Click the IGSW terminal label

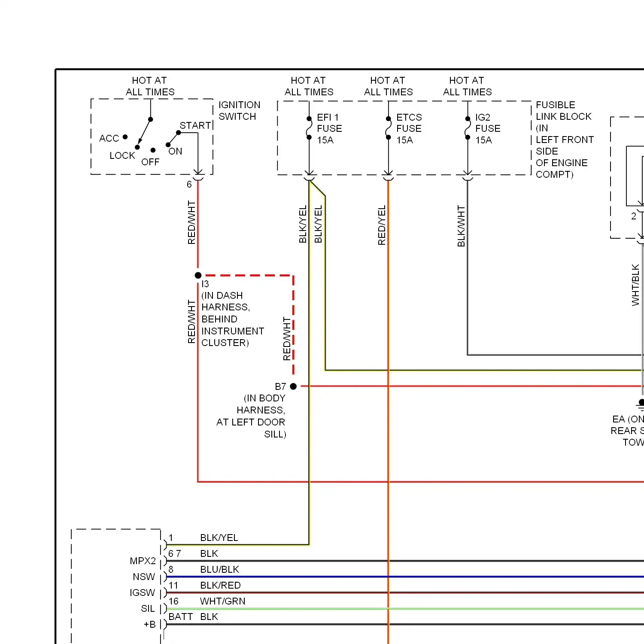143,592
